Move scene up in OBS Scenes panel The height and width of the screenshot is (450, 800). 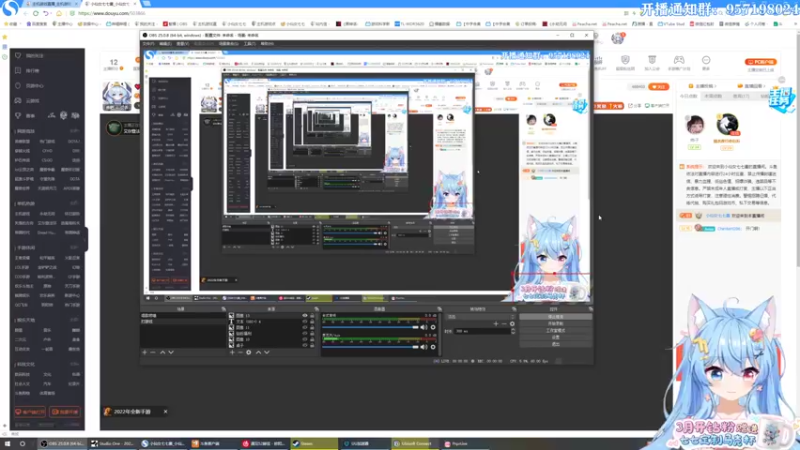162,352
